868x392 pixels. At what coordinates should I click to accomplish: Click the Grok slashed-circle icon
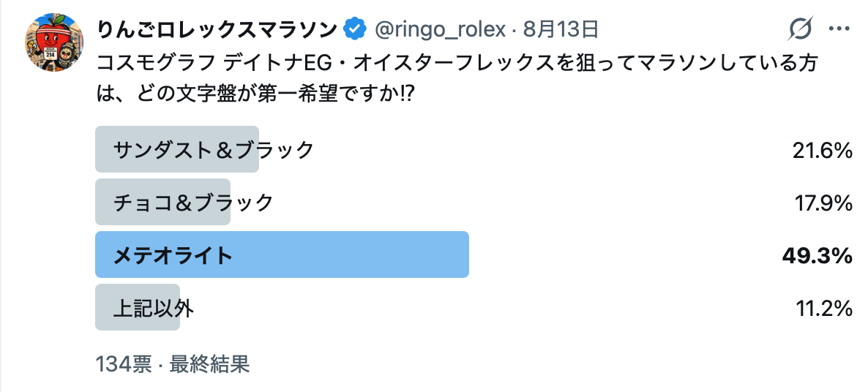click(800, 29)
